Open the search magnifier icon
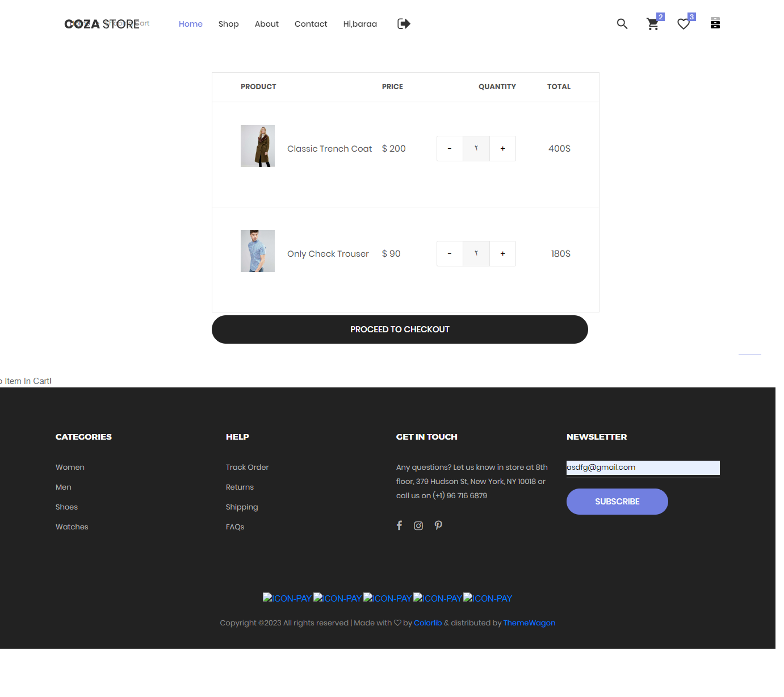 [622, 24]
